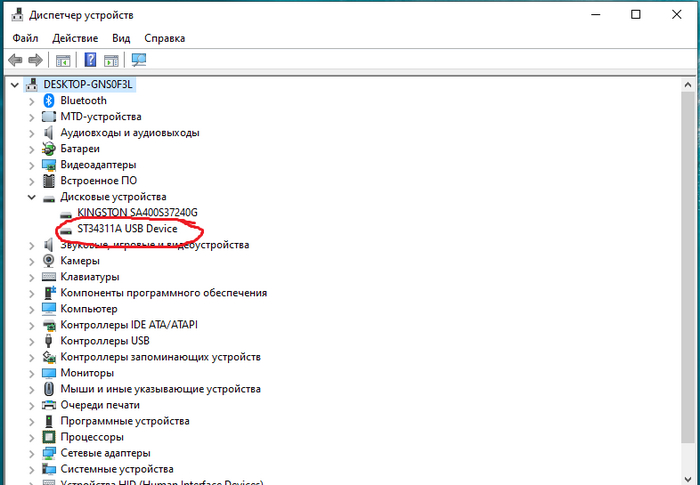Maximize the Диспетчер устройств window
This screenshot has height=485, width=700.
click(636, 15)
